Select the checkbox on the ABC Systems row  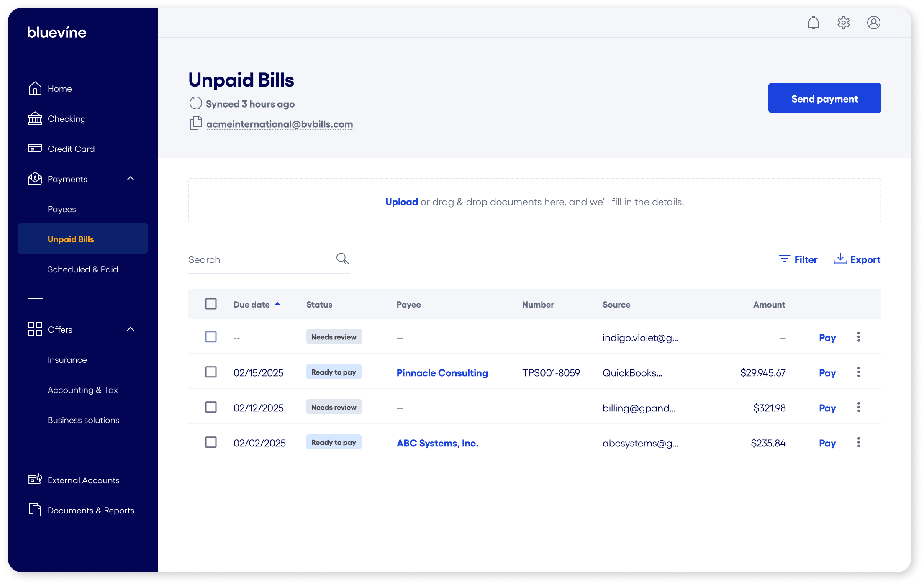(x=211, y=442)
